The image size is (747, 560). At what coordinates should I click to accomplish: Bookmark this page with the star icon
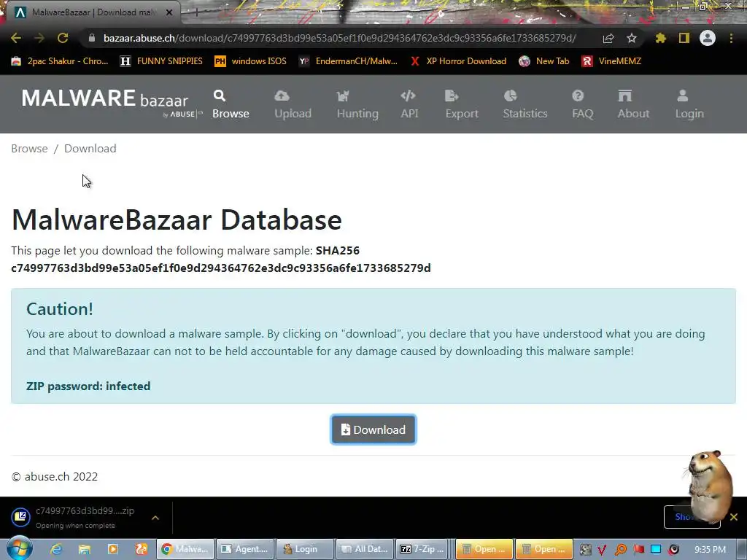point(632,38)
